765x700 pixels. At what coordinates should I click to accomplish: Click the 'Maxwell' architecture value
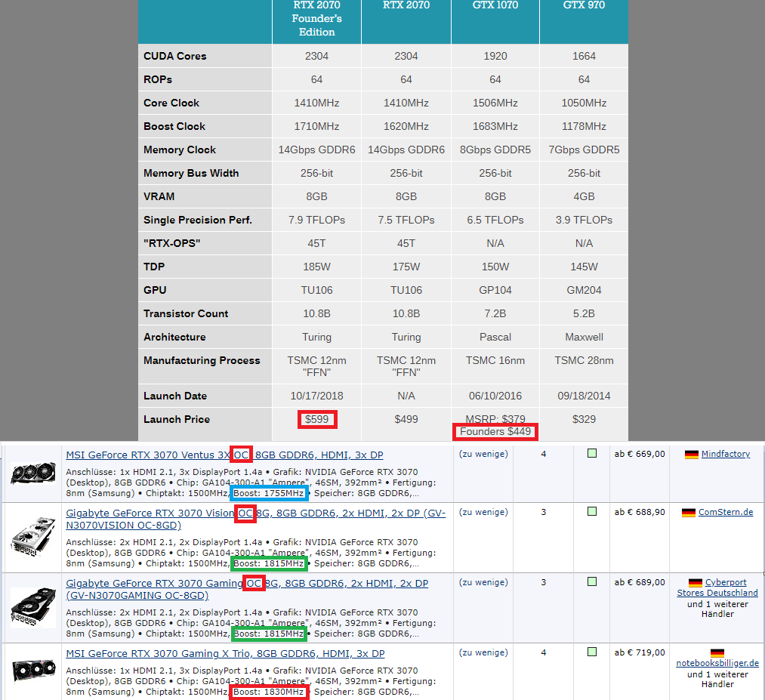[x=584, y=337]
